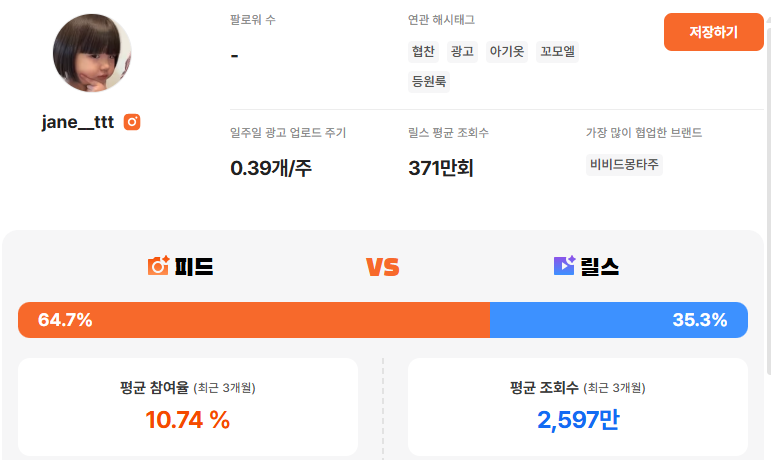
Task: Click the 릴스 평균 조회수 371만회 value
Action: click(x=441, y=168)
